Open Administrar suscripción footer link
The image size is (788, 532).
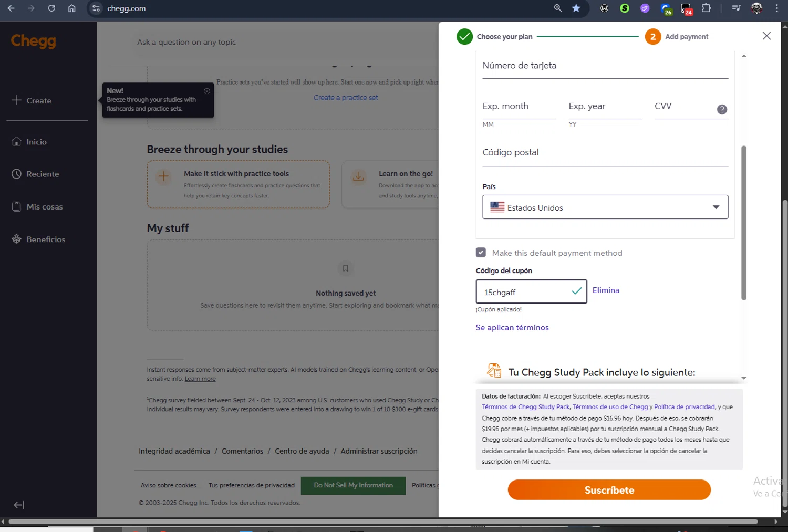(379, 451)
